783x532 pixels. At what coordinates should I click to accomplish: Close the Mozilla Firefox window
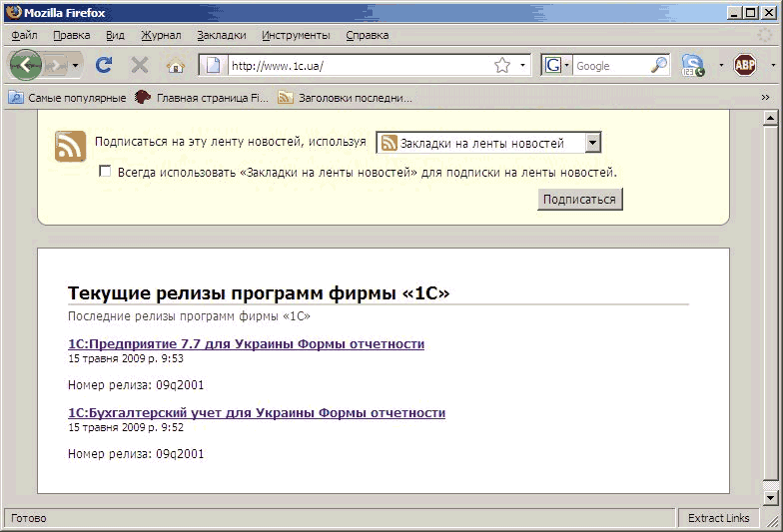pos(769,12)
